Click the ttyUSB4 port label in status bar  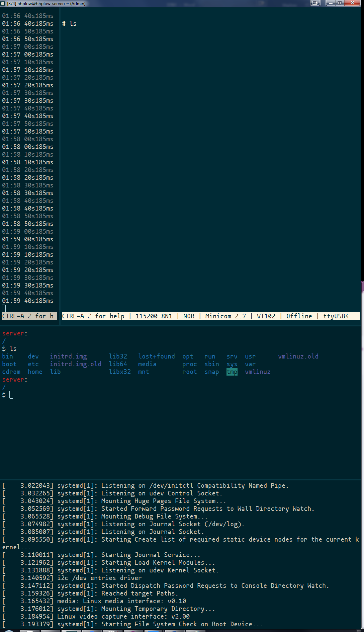click(336, 316)
